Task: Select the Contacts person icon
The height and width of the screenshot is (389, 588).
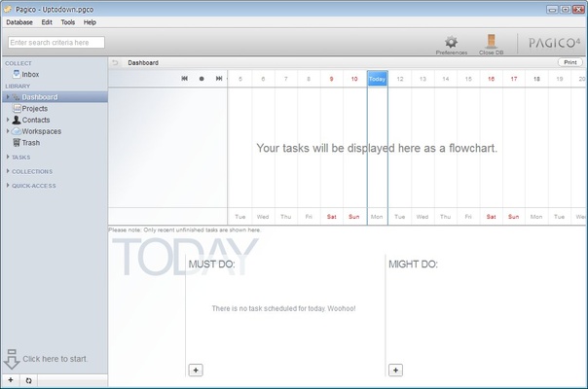Action: pyautogui.click(x=17, y=120)
